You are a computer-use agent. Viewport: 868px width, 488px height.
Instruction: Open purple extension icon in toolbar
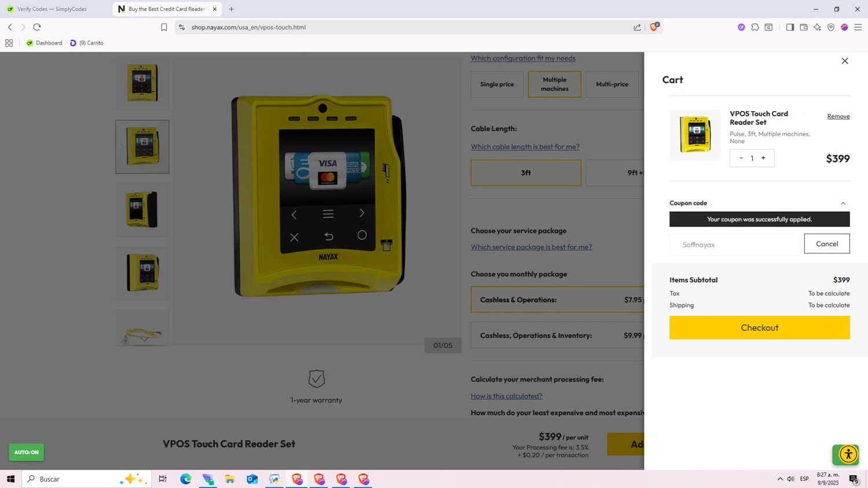741,27
